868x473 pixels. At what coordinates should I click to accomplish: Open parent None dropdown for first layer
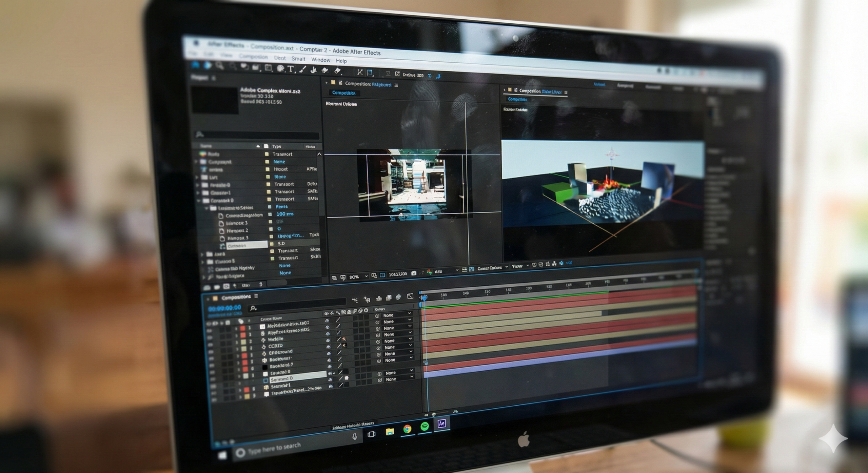[397, 315]
